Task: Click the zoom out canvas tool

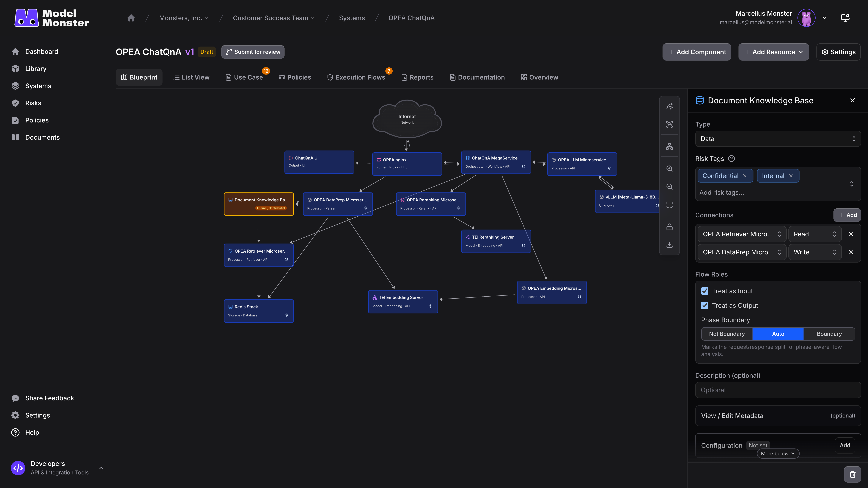Action: pyautogui.click(x=670, y=187)
